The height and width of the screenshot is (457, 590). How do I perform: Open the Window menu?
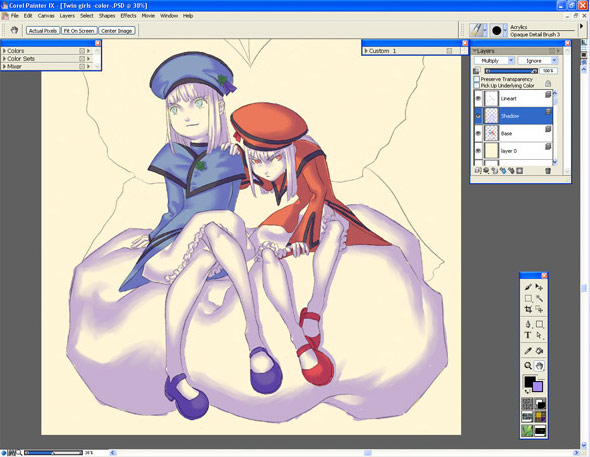(x=169, y=16)
